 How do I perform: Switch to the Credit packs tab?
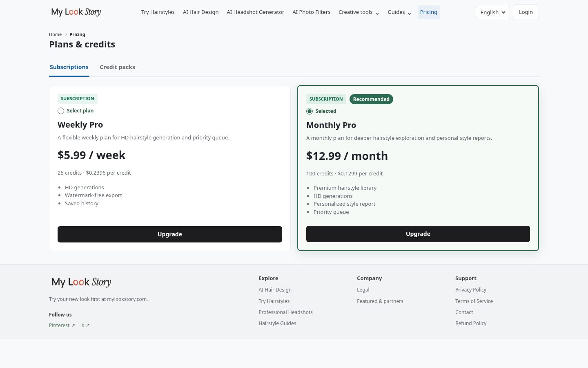coord(117,67)
